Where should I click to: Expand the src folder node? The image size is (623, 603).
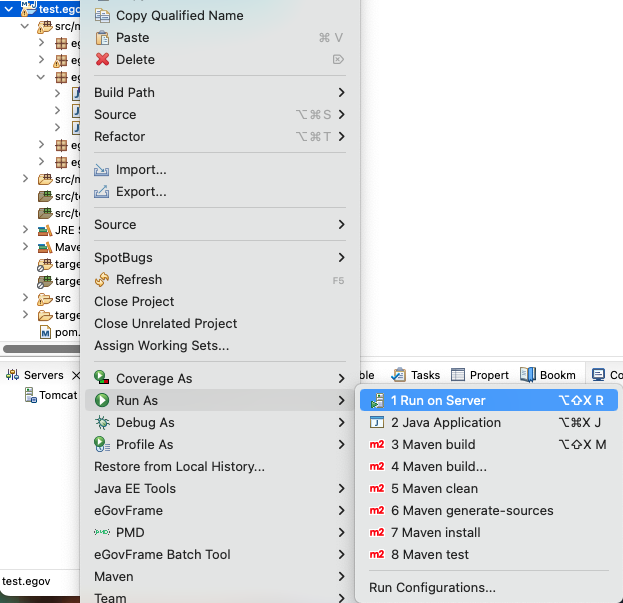pos(25,298)
